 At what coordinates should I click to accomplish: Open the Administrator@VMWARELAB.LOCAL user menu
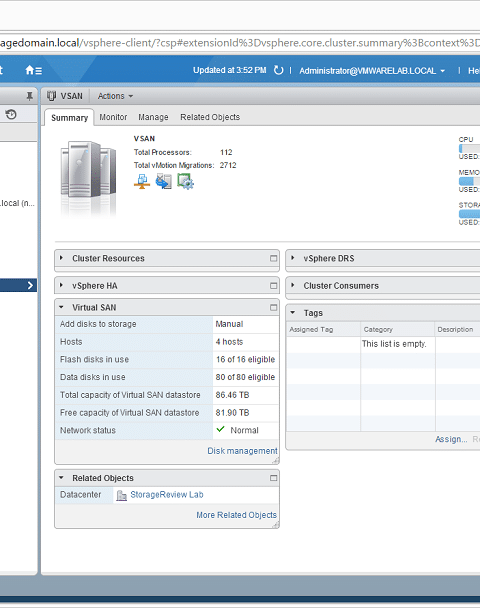point(372,71)
